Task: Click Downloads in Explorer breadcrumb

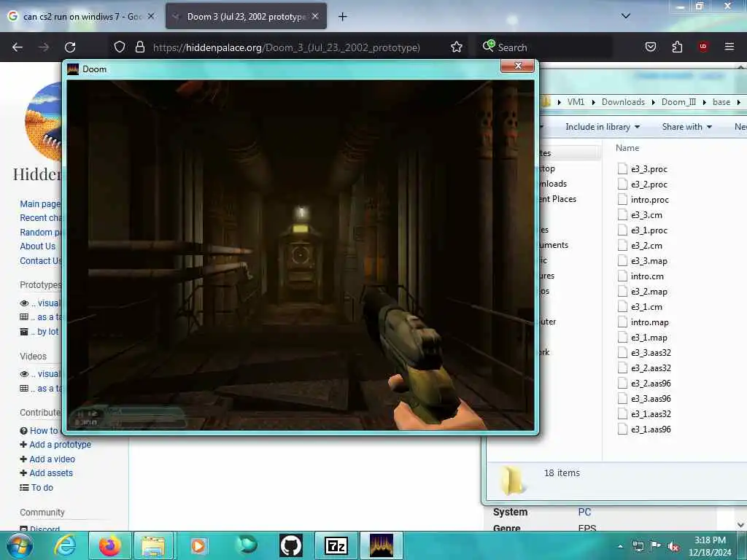Action: [x=623, y=102]
